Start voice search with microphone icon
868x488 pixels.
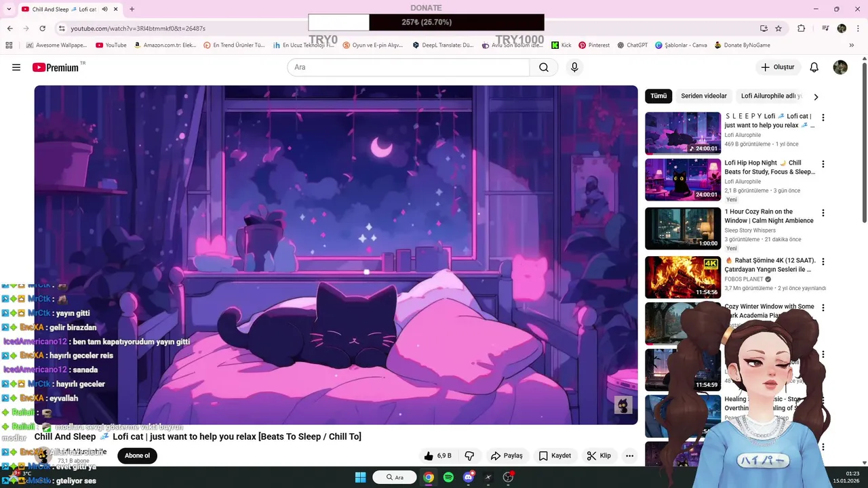tap(574, 67)
